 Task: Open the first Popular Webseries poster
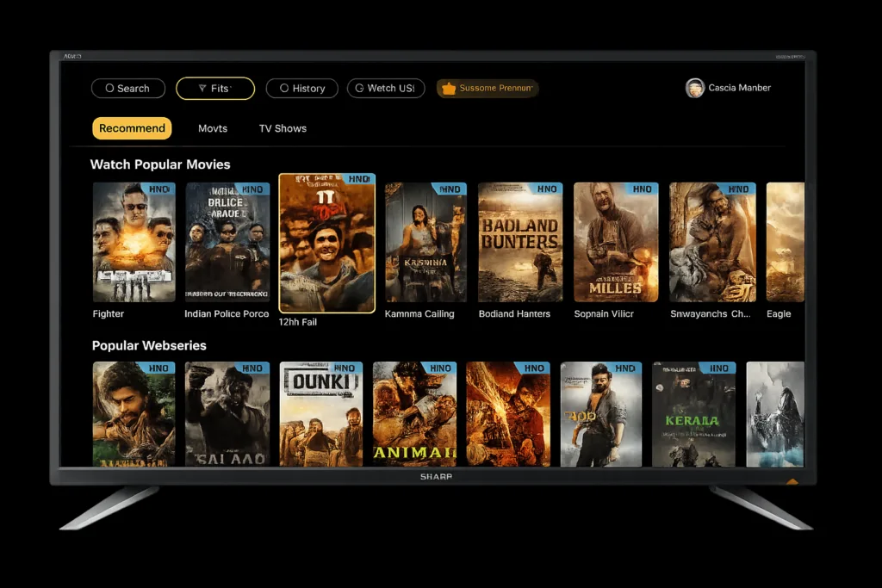click(x=134, y=414)
